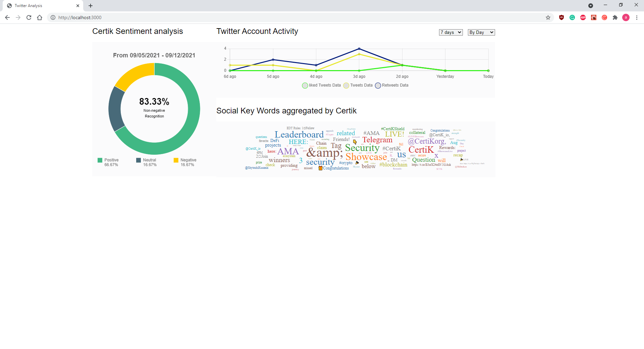Bookmark this page with the star
Viewport: 644px width, 349px height.
[x=548, y=17]
